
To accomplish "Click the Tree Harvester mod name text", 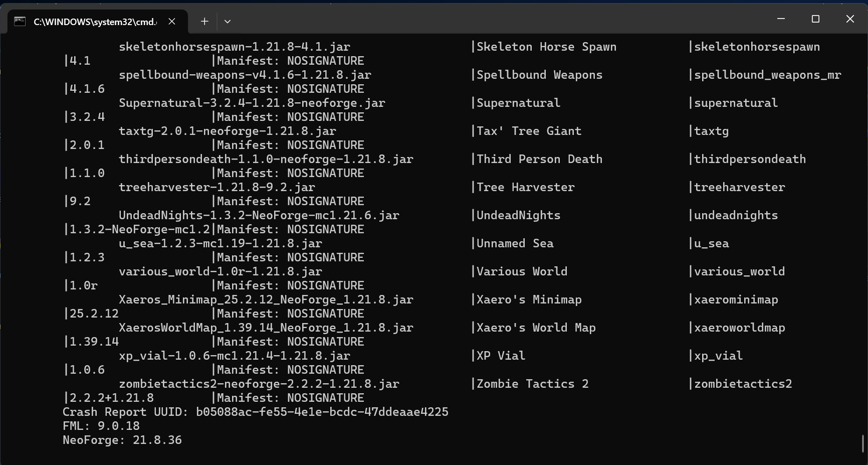I will [x=525, y=187].
